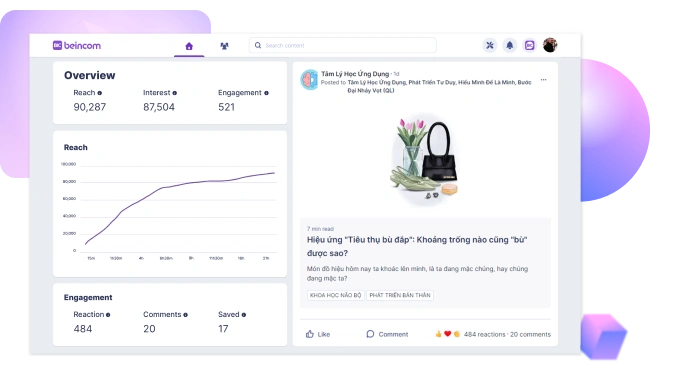Focus the Search content field
This screenshot has width=673, height=386.
(343, 45)
